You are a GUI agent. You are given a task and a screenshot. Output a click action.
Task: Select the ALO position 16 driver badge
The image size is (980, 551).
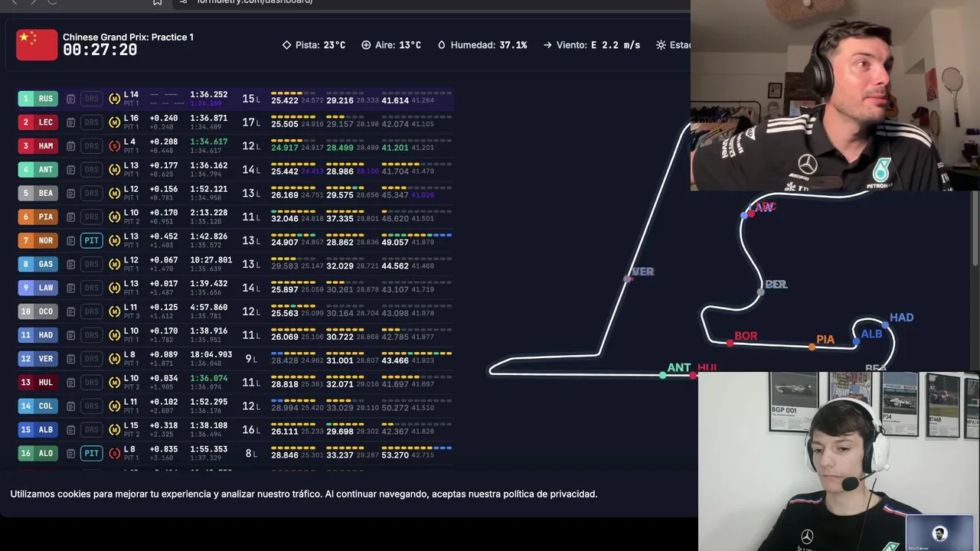click(x=38, y=453)
